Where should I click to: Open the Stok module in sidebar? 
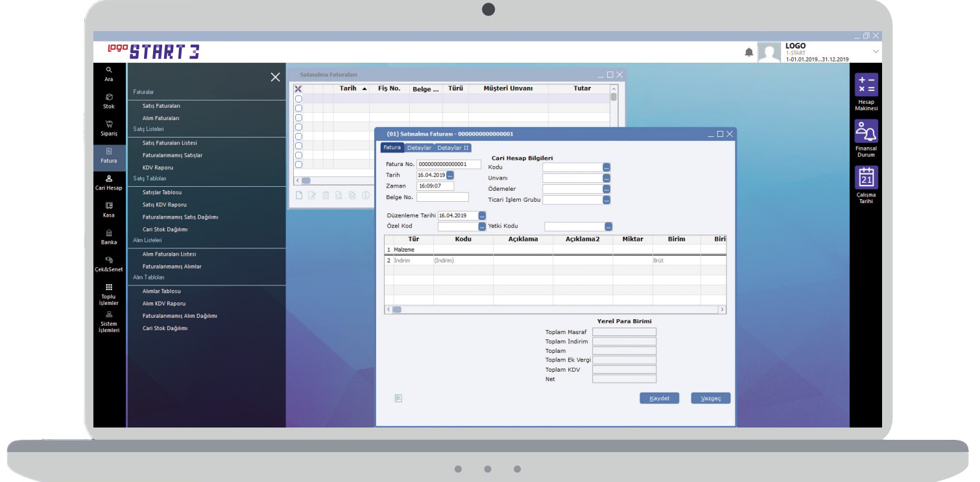click(109, 100)
